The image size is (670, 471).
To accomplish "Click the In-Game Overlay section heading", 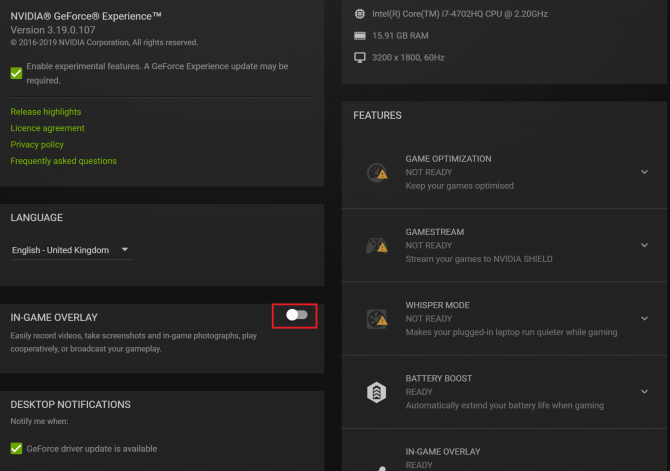I will tap(54, 317).
